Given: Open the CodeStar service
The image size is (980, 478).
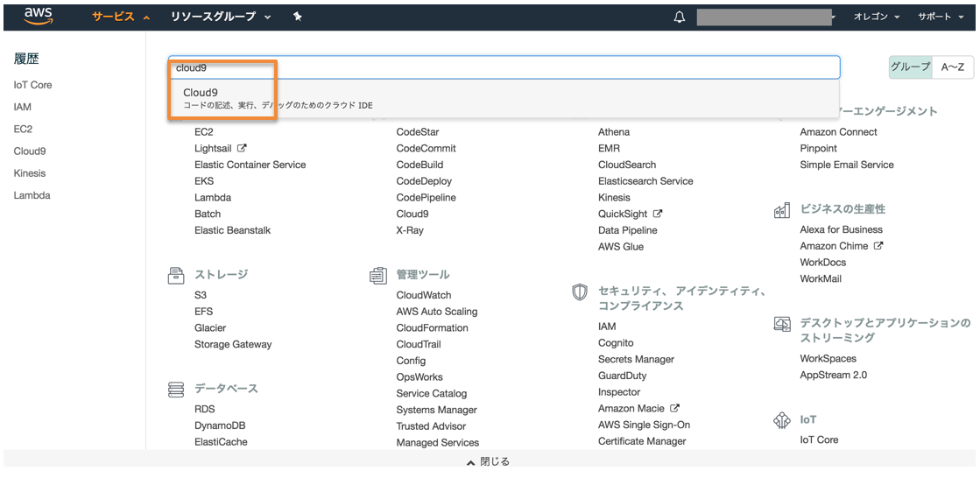Looking at the screenshot, I should tap(418, 132).
